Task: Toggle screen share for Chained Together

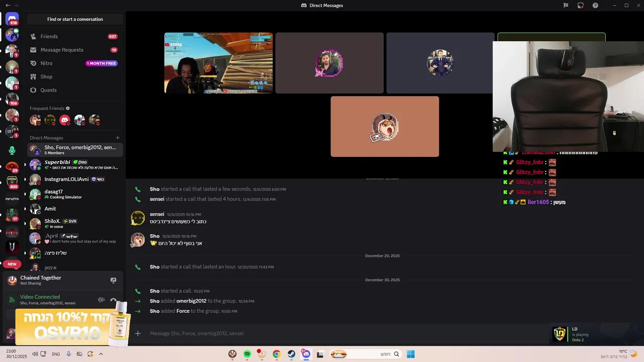Action: pos(113,280)
